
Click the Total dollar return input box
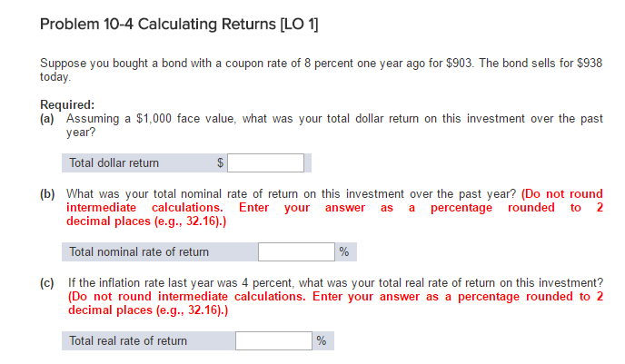tap(265, 162)
